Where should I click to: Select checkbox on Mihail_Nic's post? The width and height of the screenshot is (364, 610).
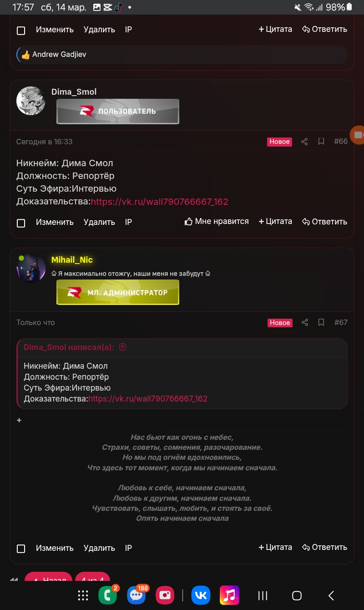click(21, 549)
